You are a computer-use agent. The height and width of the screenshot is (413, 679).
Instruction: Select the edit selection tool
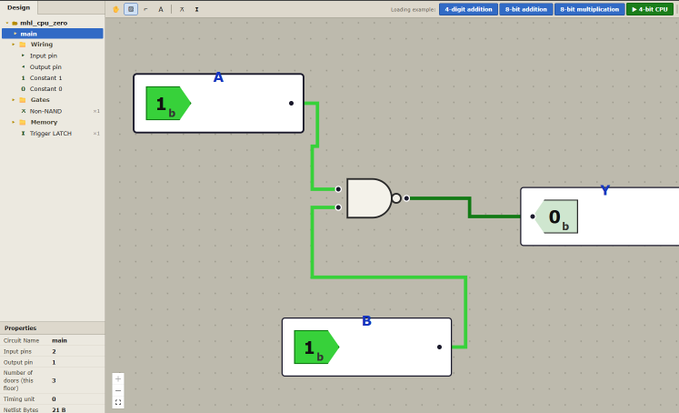(x=131, y=9)
